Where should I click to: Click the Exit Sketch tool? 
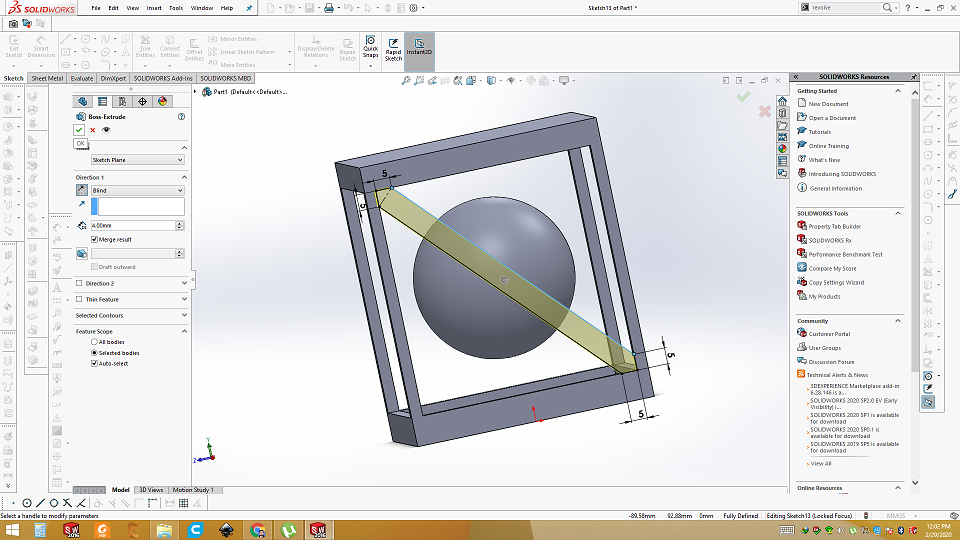pyautogui.click(x=13, y=47)
